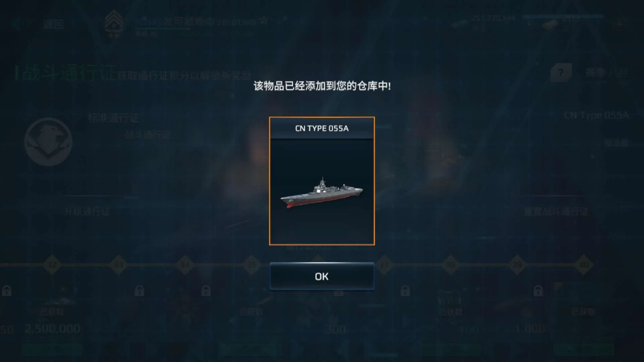The height and width of the screenshot is (362, 644).
Task: Click the gold bars currency icon
Action: point(550,24)
